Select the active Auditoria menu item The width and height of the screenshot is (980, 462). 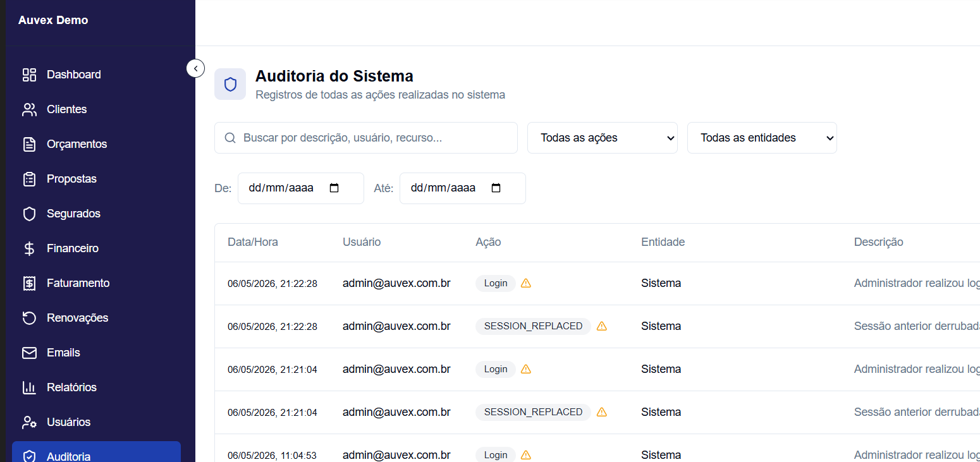pos(96,452)
